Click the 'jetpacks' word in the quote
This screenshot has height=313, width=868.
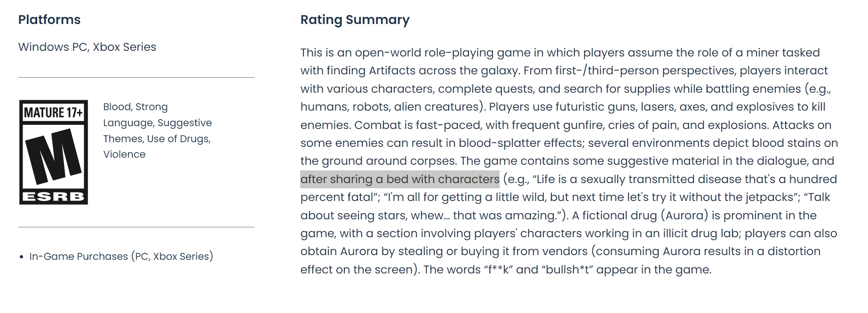(771, 197)
